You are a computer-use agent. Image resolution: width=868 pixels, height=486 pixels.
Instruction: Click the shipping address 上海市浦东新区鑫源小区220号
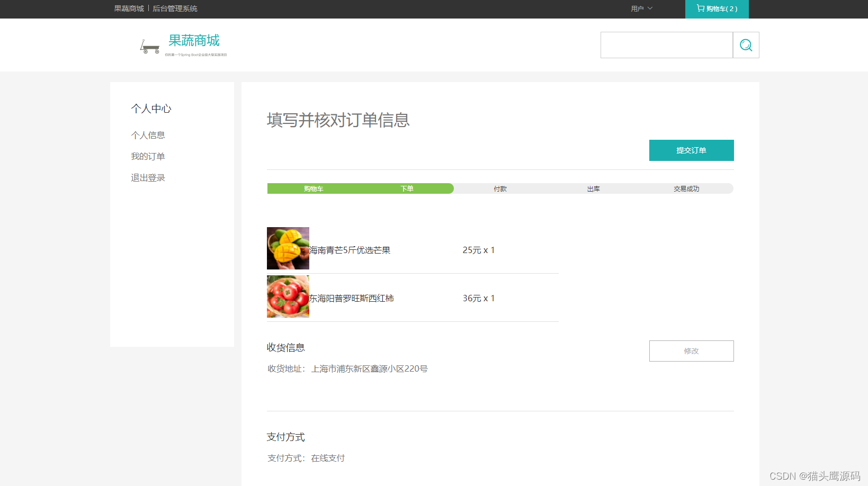[369, 369]
